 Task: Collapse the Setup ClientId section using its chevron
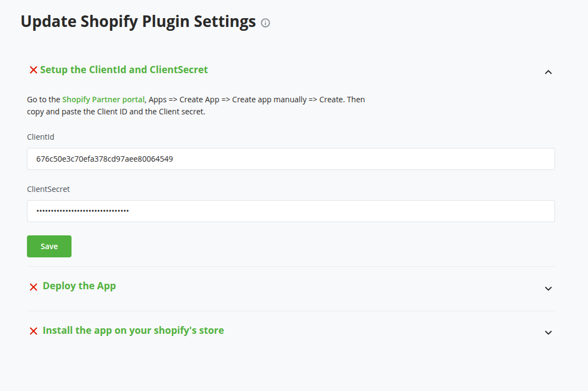click(x=548, y=72)
